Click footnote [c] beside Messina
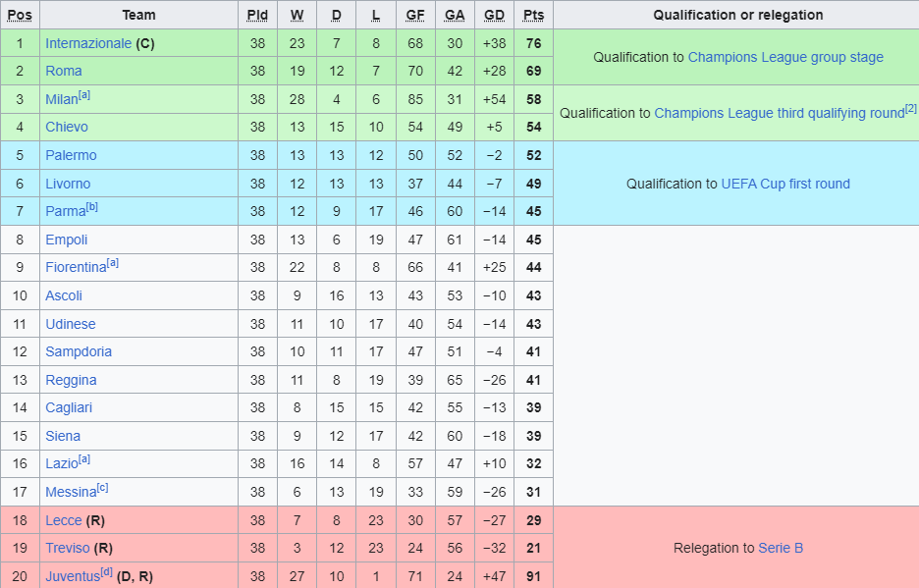The image size is (919, 588). 102,488
